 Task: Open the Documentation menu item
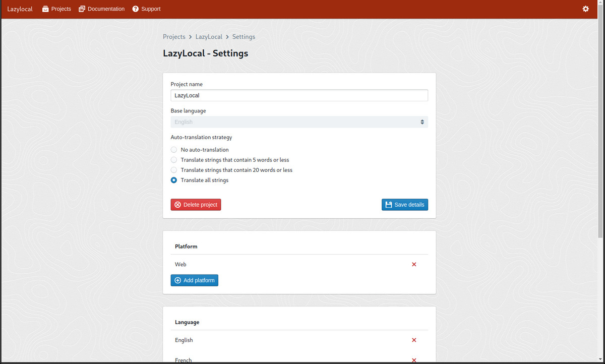pyautogui.click(x=106, y=9)
